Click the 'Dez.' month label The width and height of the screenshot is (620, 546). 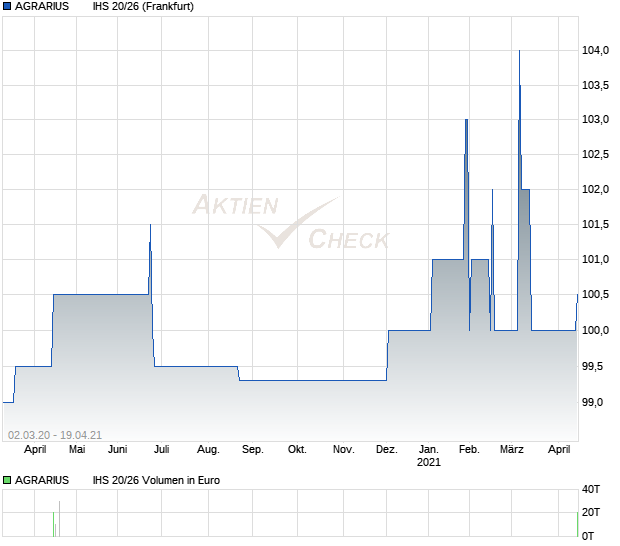click(387, 449)
